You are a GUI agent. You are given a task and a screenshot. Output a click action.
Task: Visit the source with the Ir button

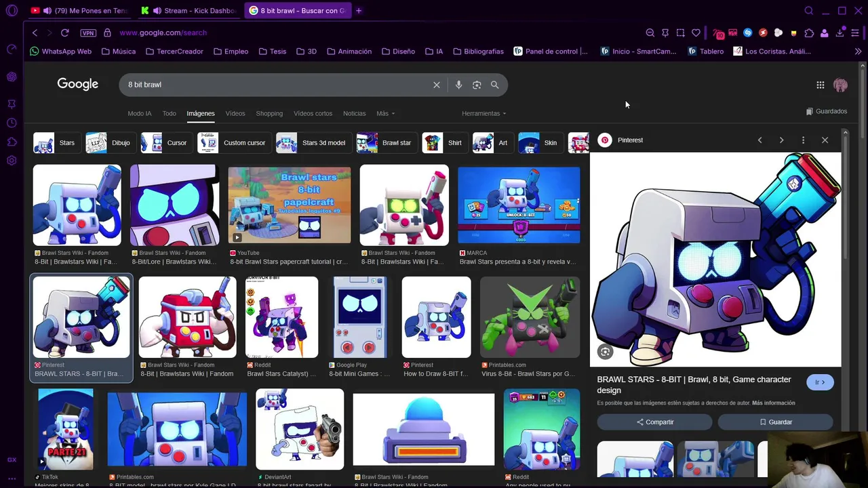[821, 382]
